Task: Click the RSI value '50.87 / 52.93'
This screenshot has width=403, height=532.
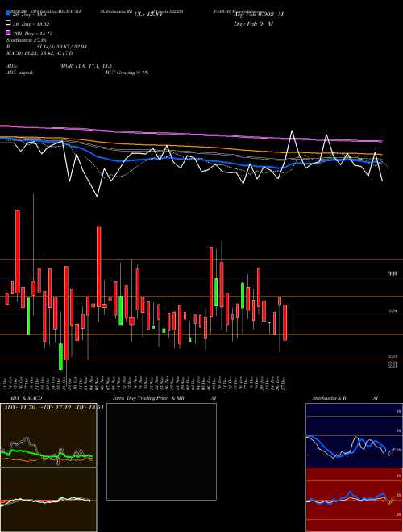Action: tap(70, 47)
